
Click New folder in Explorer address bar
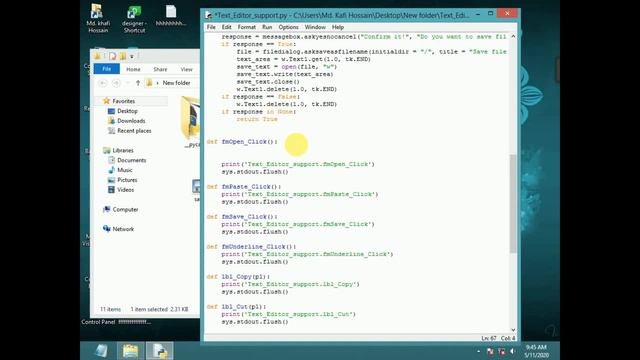click(176, 83)
